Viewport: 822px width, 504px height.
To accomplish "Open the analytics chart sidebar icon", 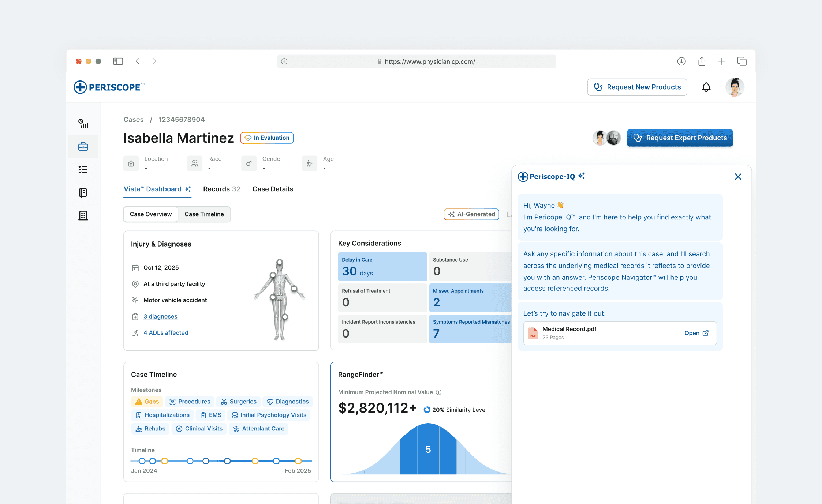I will click(83, 124).
